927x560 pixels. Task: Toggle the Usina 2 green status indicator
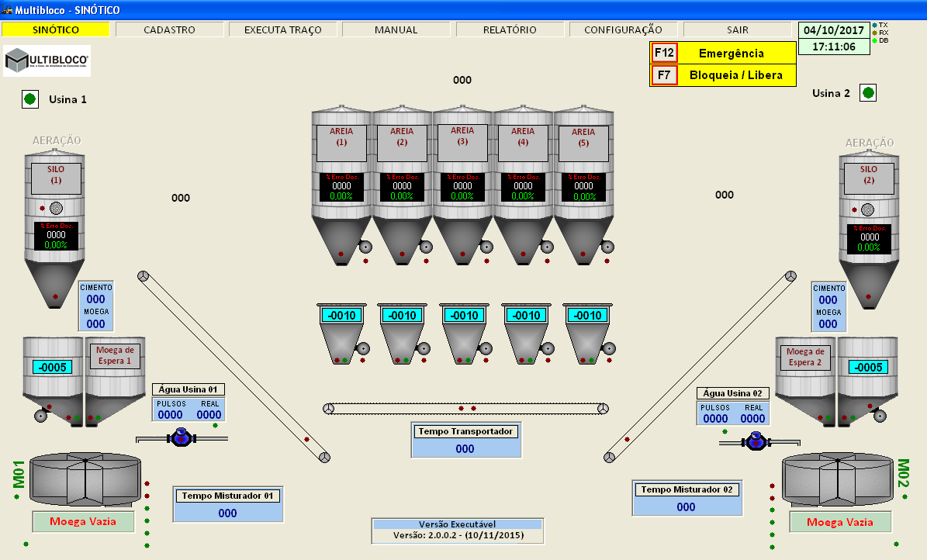coord(868,93)
